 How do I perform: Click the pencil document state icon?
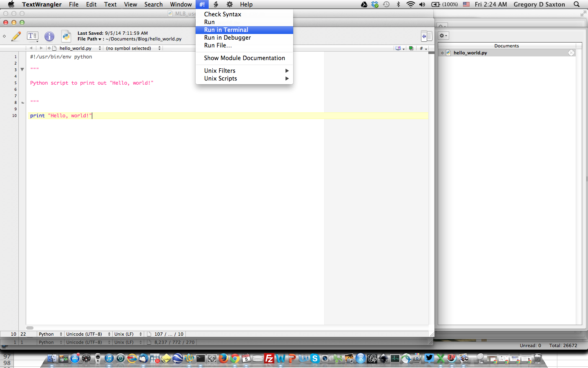pos(16,36)
